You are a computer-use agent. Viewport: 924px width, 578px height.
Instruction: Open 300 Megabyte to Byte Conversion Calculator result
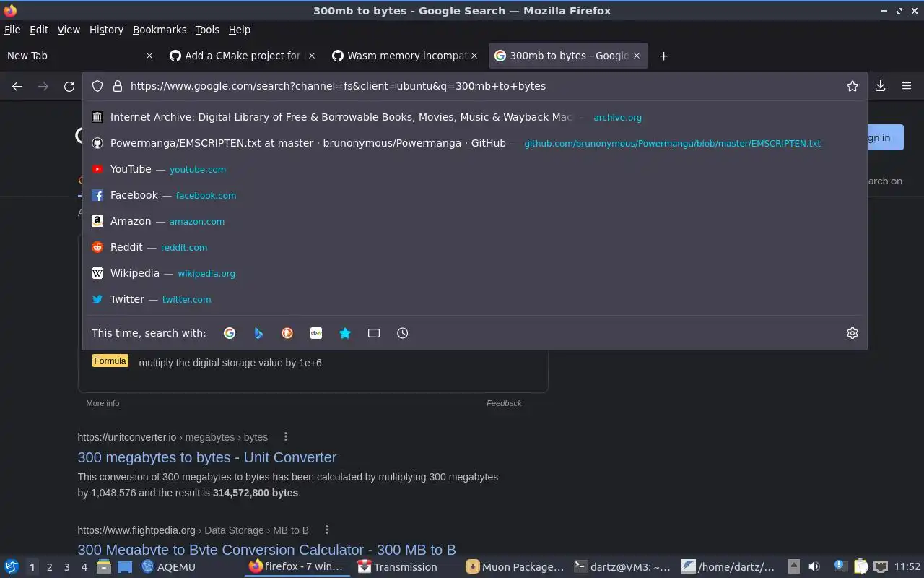click(x=266, y=550)
